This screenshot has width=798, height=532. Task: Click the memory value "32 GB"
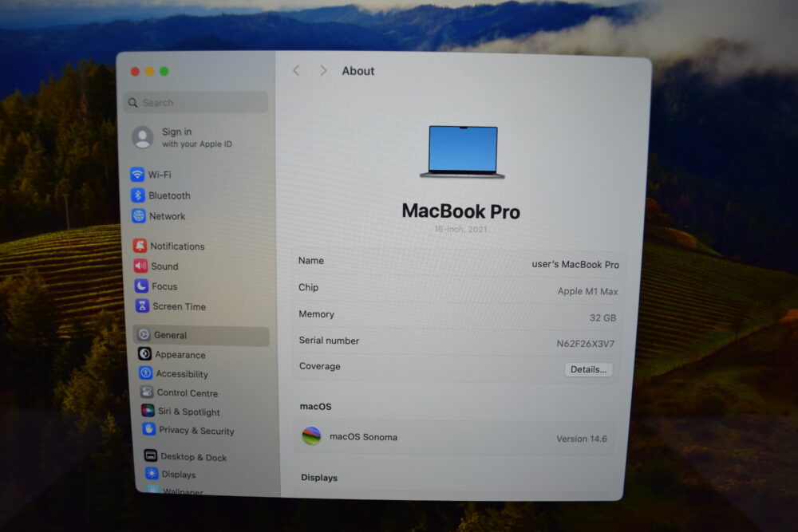pyautogui.click(x=602, y=317)
